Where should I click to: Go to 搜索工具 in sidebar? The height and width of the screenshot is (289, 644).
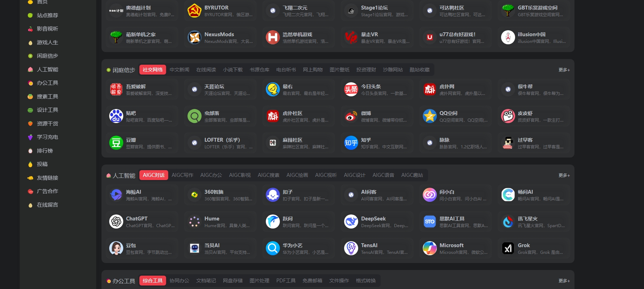pos(47,96)
